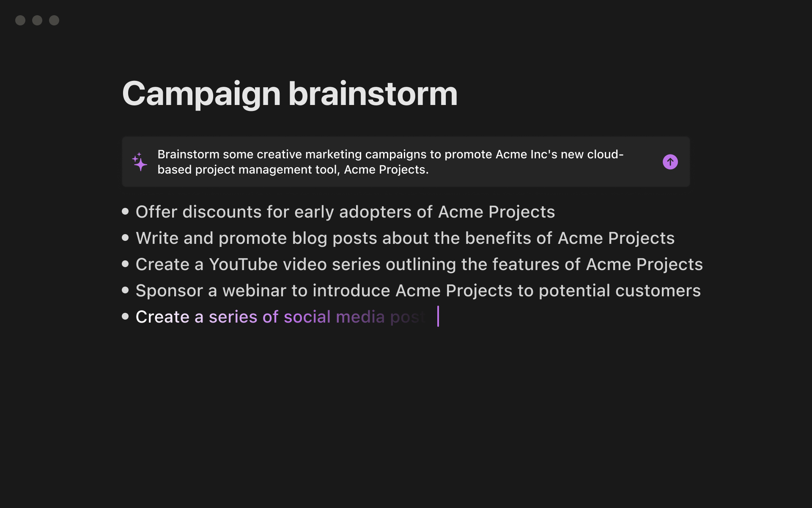Image resolution: width=812 pixels, height=508 pixels.
Task: Click the Campaign brainstorm page title
Action: click(290, 94)
